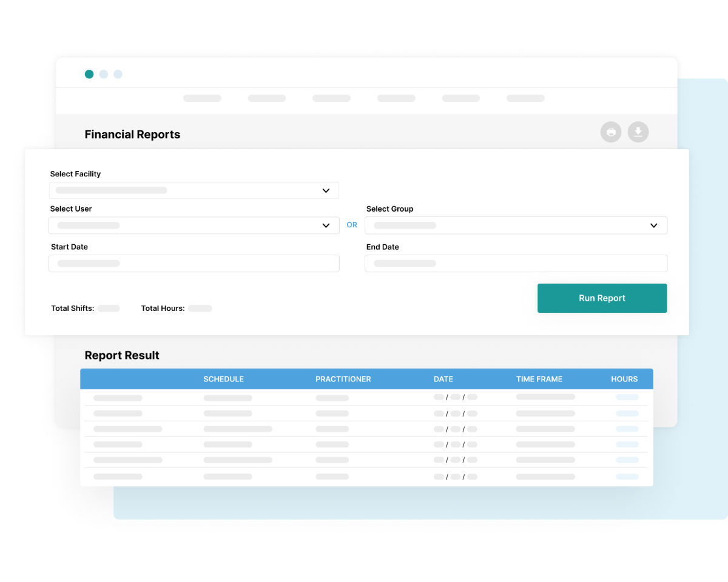Click the Start Date field
This screenshot has height=582, width=728.
coord(194,263)
